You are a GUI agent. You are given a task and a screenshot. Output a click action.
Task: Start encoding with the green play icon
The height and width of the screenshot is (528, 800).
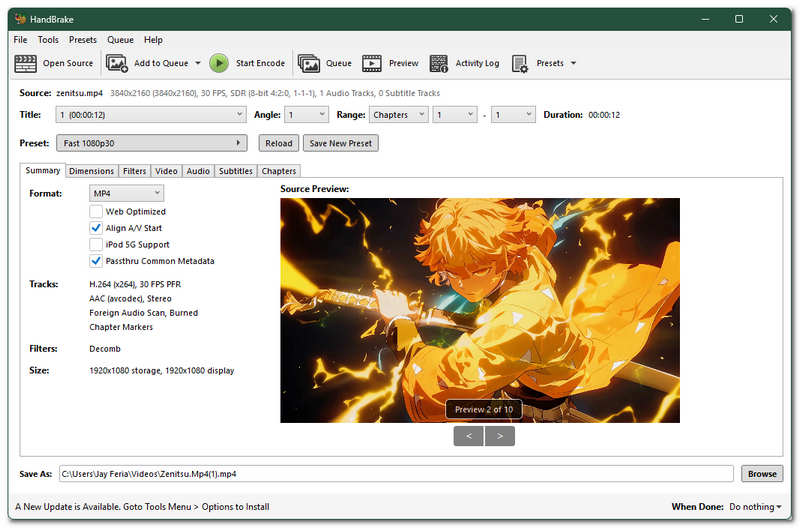[x=219, y=63]
